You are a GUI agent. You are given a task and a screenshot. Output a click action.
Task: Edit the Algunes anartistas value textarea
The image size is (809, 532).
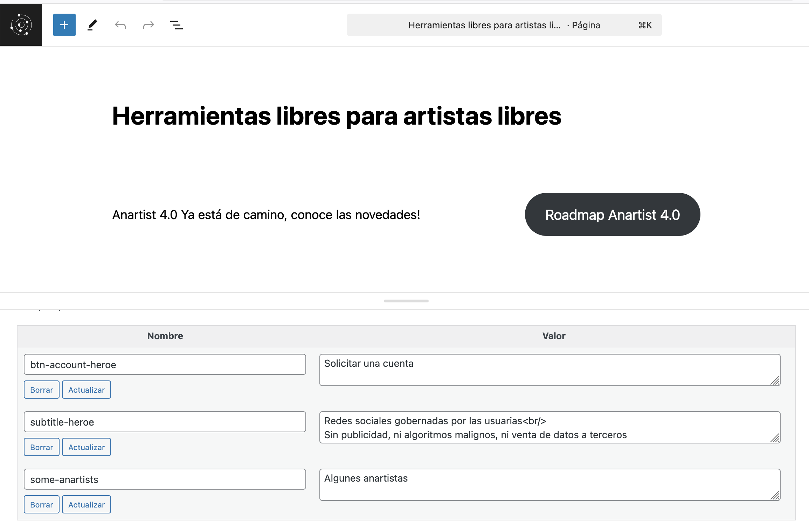(x=550, y=485)
